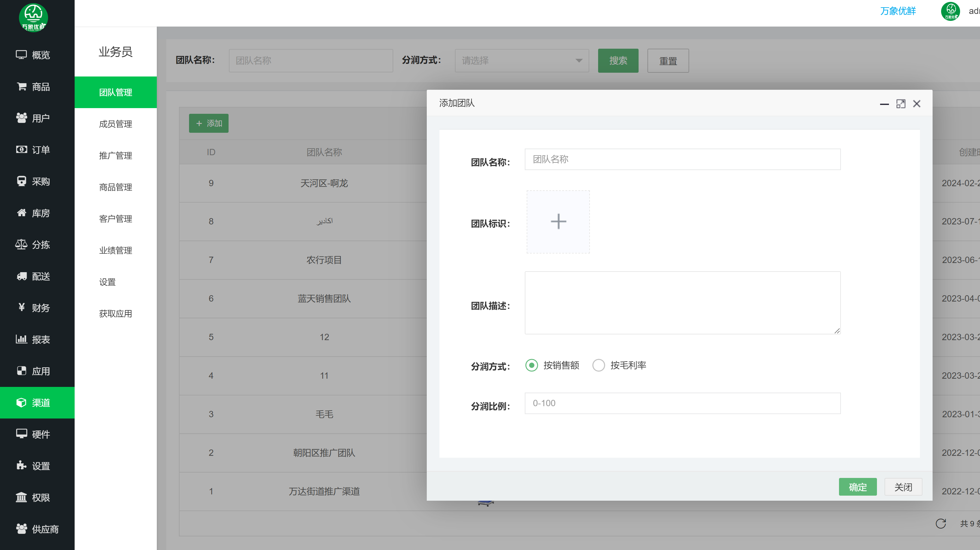
Task: Go to 业绩管理 in the submenu
Action: (x=115, y=250)
